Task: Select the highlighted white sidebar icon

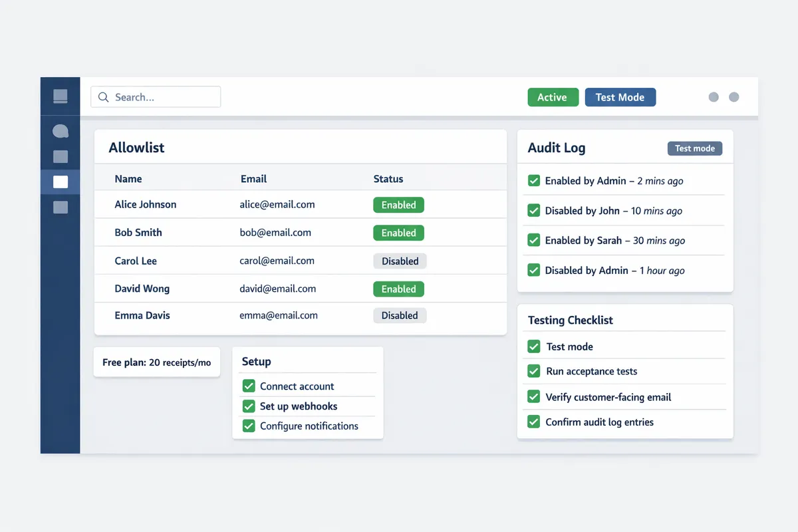Action: [61, 182]
